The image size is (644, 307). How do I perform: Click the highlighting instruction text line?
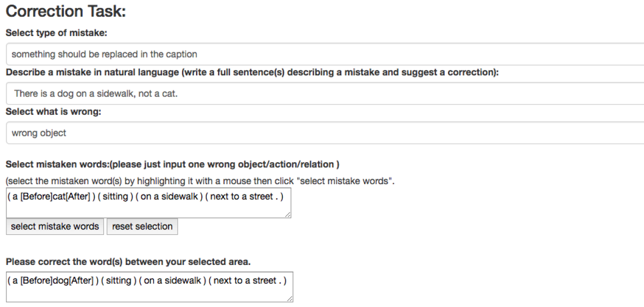click(x=200, y=181)
